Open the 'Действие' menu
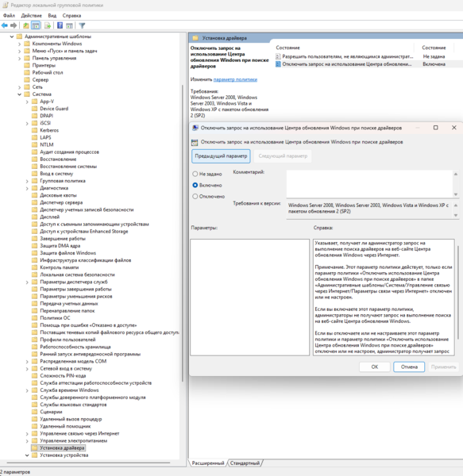The height and width of the screenshot is (476, 463). 31,16
